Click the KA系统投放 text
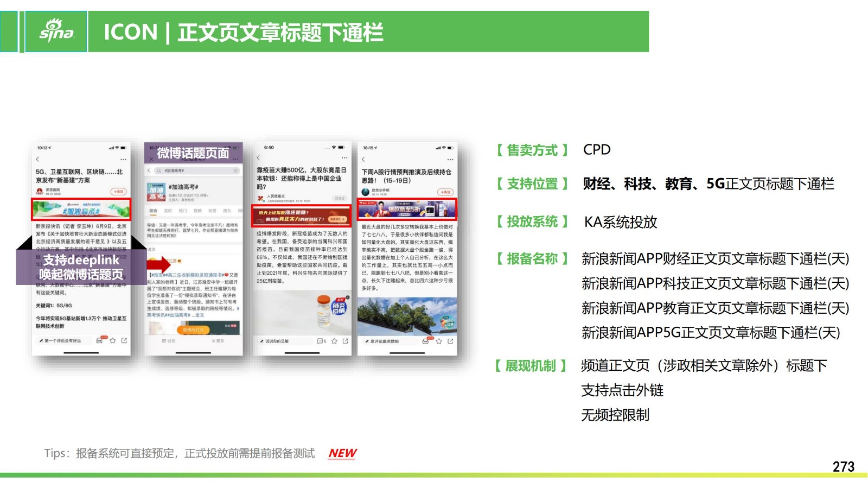This screenshot has height=488, width=868. [x=621, y=222]
